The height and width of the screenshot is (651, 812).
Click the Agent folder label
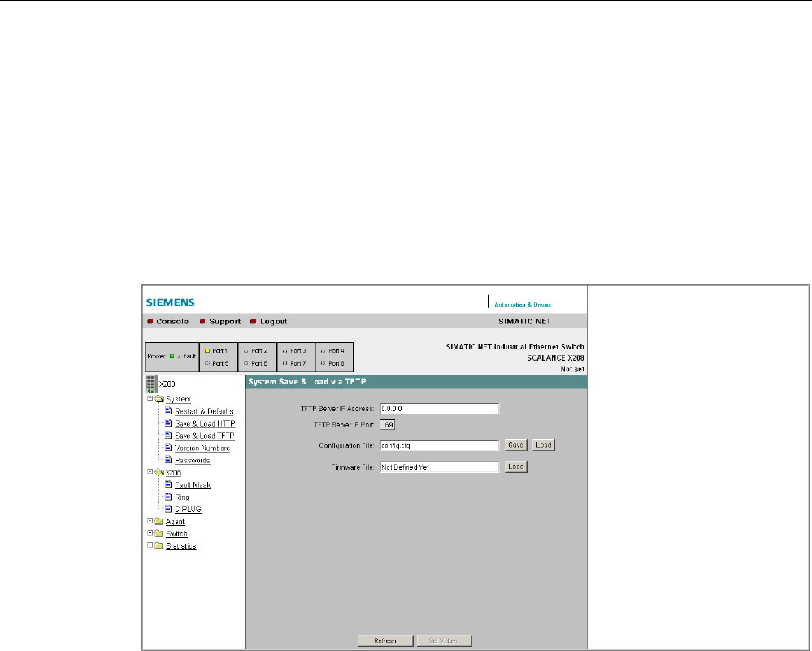tap(175, 522)
